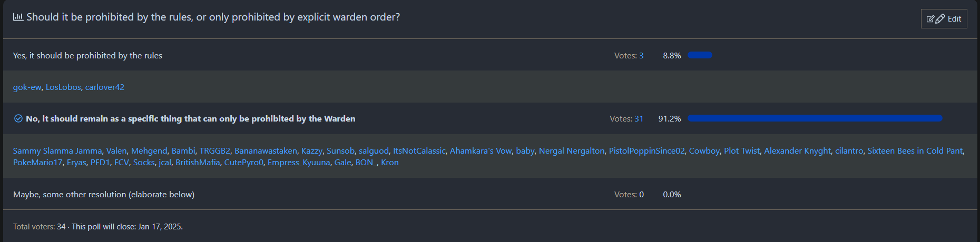Viewport: 980px width, 242px height.
Task: Open the 31 votes count link
Action: point(639,119)
